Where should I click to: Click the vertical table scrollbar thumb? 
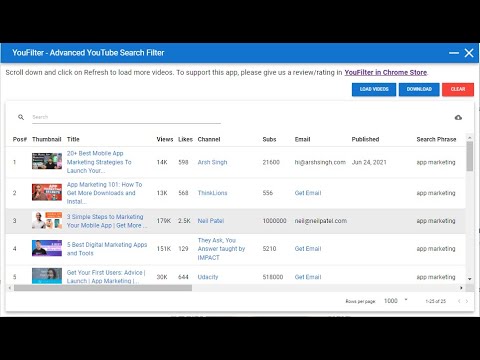coord(470,156)
